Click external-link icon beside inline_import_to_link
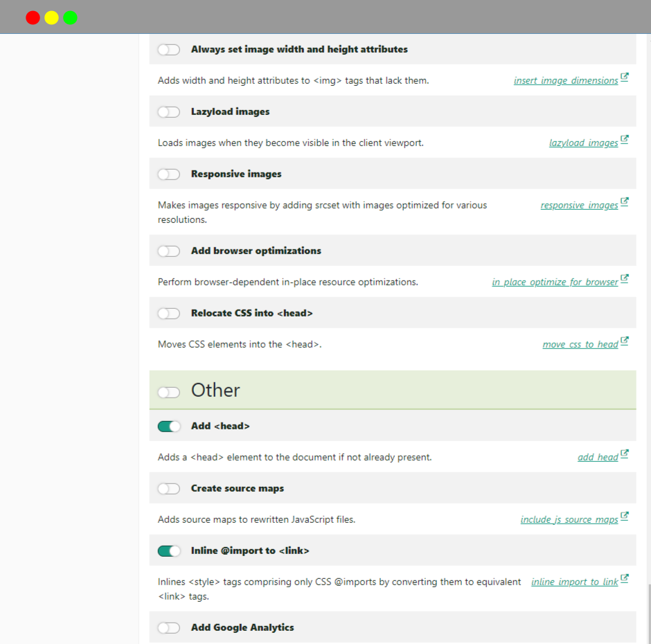Screen dimensions: 651x644 [x=625, y=578]
